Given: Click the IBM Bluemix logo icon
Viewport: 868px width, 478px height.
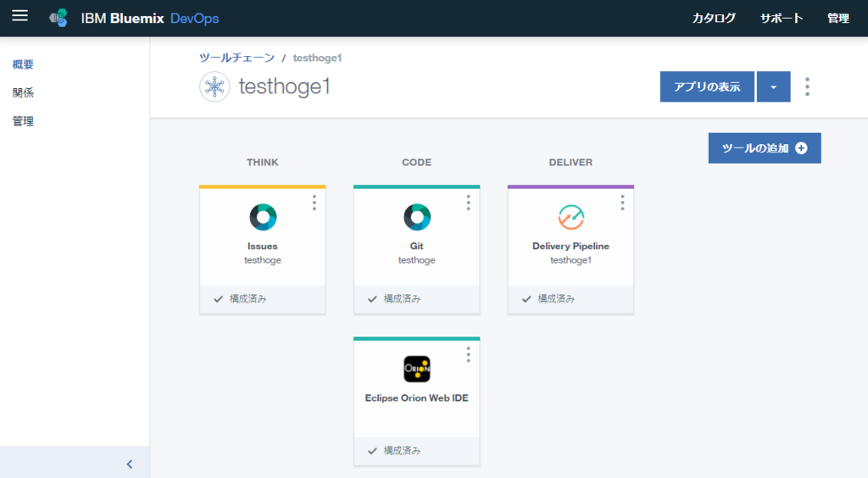Looking at the screenshot, I should 58,19.
